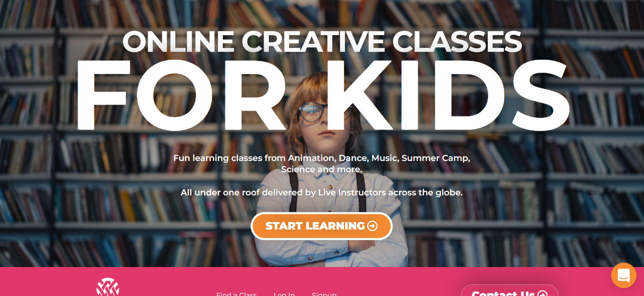Click the white woven logo icon
Image resolution: width=644 pixels, height=296 pixels.
[108, 287]
